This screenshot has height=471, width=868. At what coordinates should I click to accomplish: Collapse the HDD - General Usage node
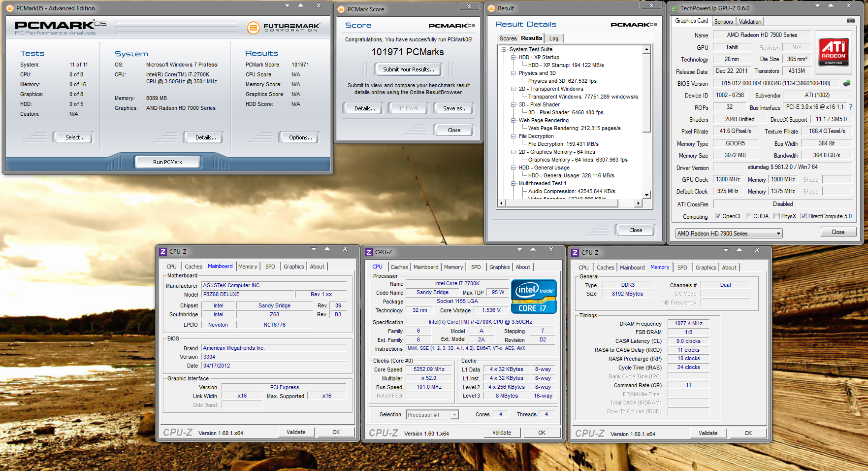(x=514, y=168)
